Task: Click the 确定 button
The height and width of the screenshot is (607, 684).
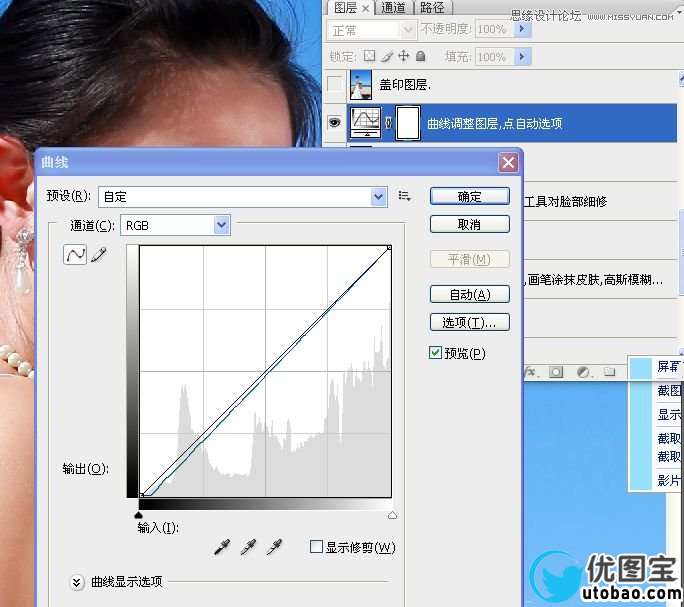Action: 469,196
